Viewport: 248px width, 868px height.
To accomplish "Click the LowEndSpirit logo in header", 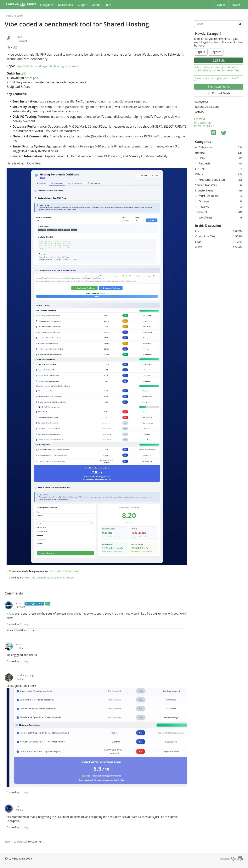I will point(21,5).
